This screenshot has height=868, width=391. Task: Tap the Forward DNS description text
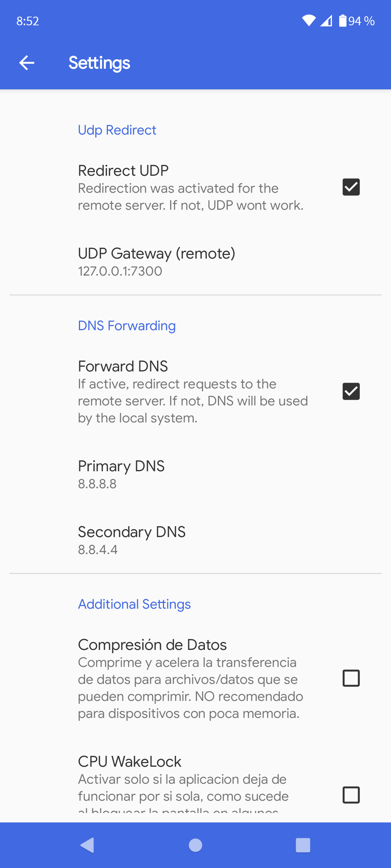[x=193, y=401]
